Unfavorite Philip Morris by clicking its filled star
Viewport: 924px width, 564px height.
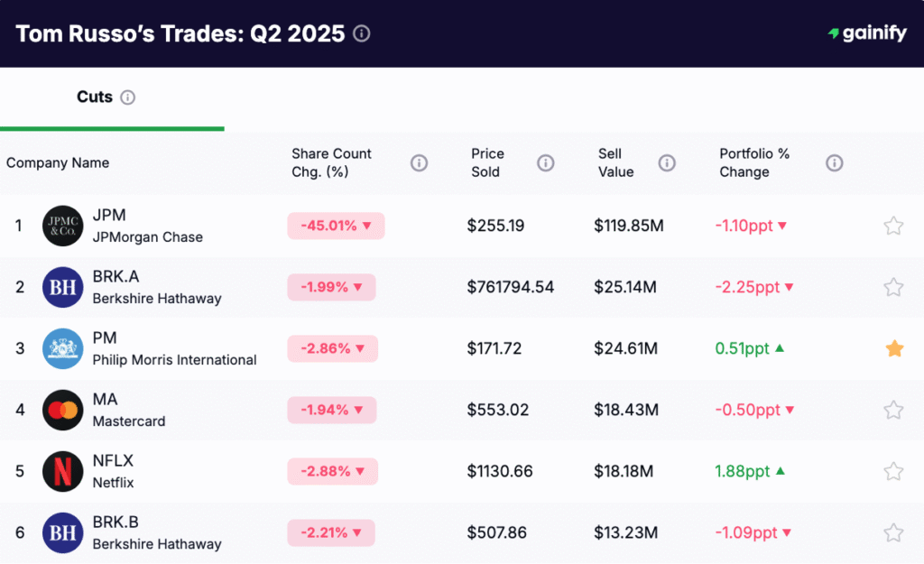(894, 347)
